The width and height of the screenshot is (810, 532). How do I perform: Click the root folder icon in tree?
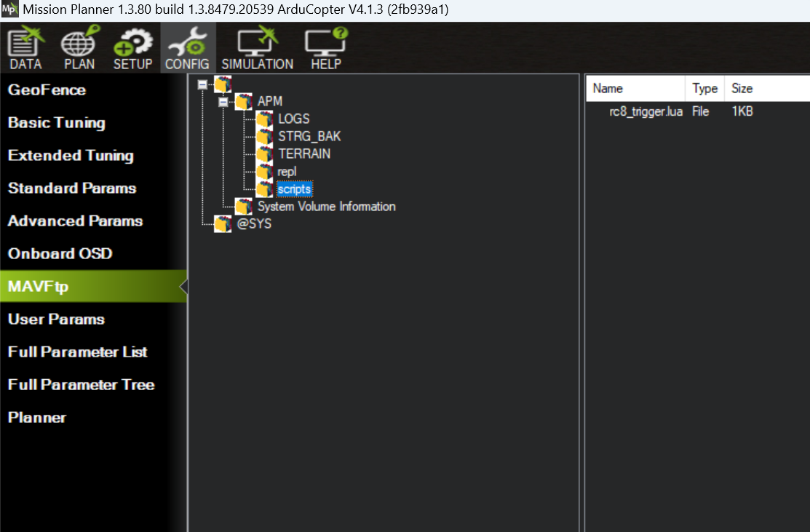coord(223,84)
